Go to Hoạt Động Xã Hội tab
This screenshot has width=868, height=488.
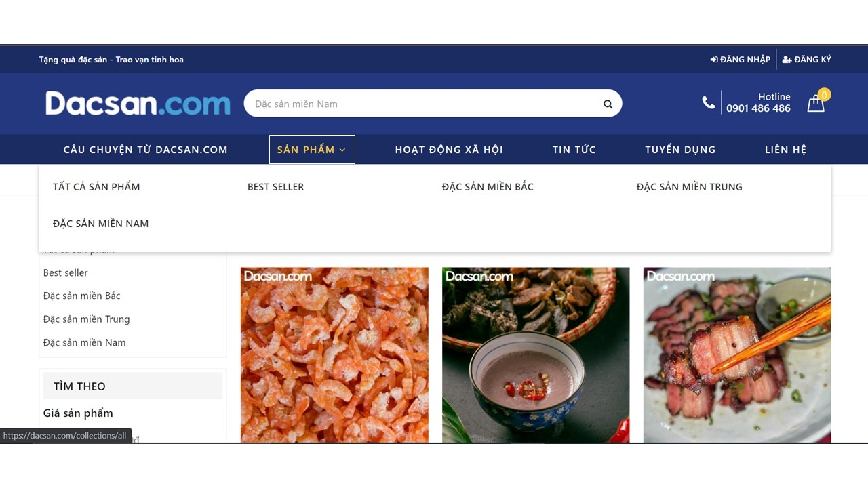[449, 149]
